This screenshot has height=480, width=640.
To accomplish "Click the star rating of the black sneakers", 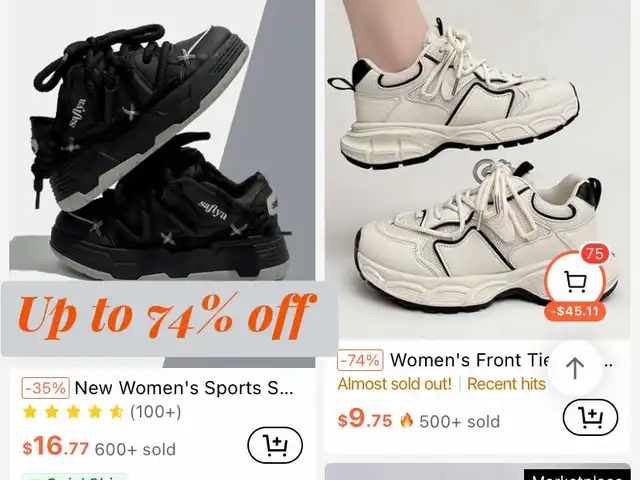I will pos(73,412).
